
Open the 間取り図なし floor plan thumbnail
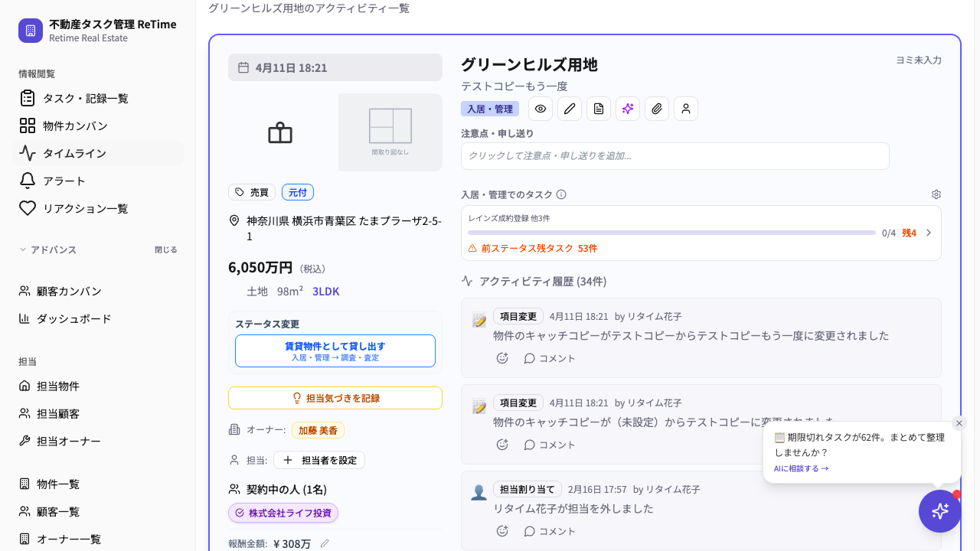click(x=390, y=132)
